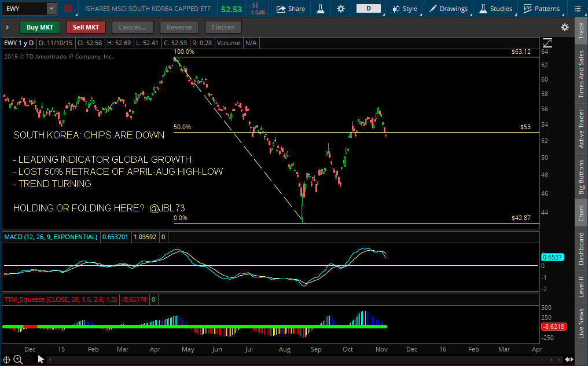Expand panel with the left chevron arrow

tap(7, 27)
